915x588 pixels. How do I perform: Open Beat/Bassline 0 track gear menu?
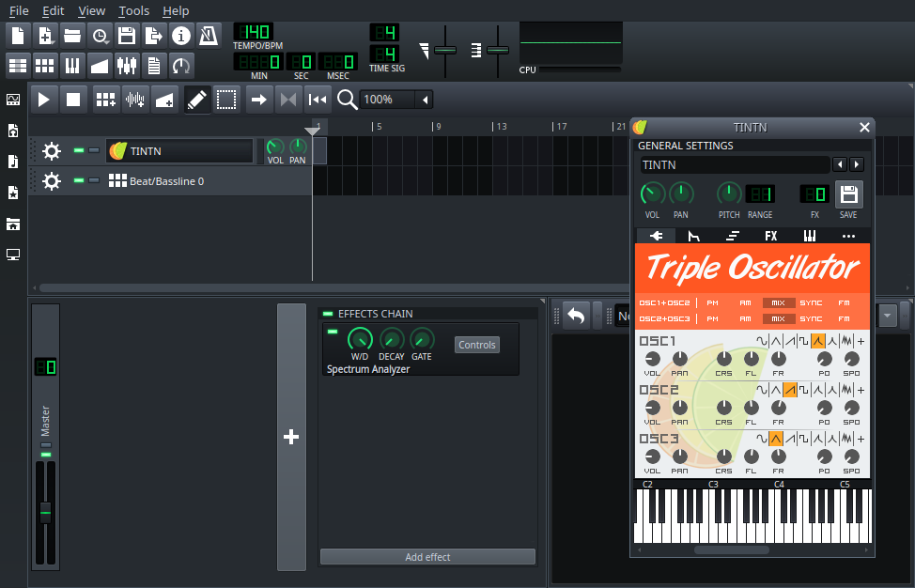point(52,181)
